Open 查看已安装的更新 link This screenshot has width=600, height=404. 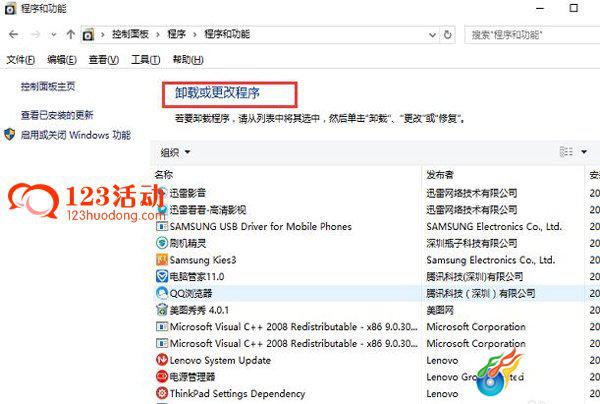click(x=57, y=115)
